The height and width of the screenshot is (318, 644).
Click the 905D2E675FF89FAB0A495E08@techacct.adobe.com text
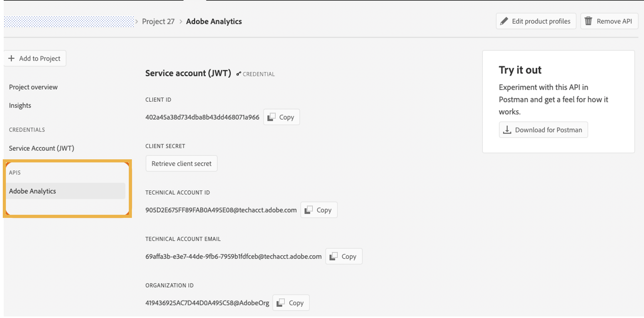pos(221,210)
